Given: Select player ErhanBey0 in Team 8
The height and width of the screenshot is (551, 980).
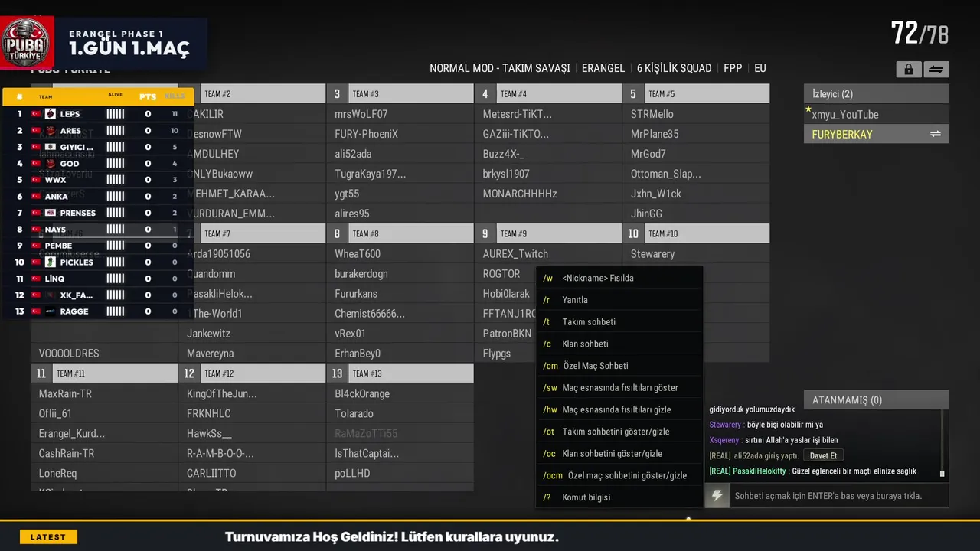Looking at the screenshot, I should (x=400, y=354).
